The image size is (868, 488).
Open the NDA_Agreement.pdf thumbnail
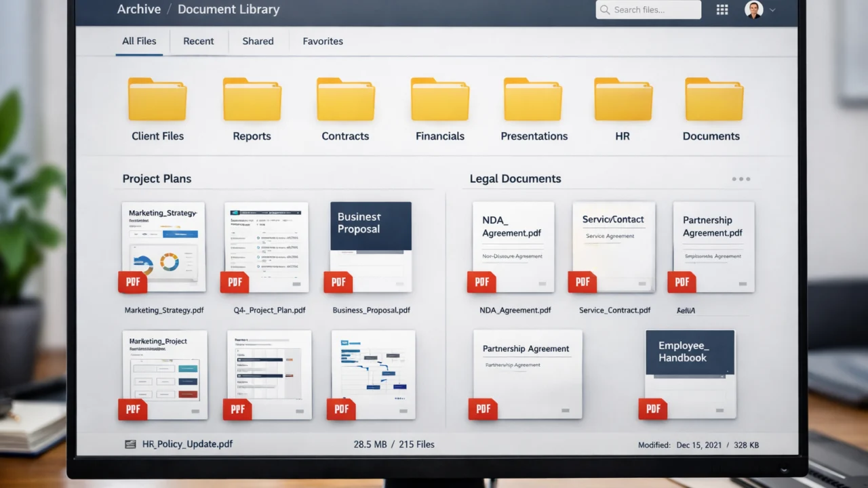point(513,247)
